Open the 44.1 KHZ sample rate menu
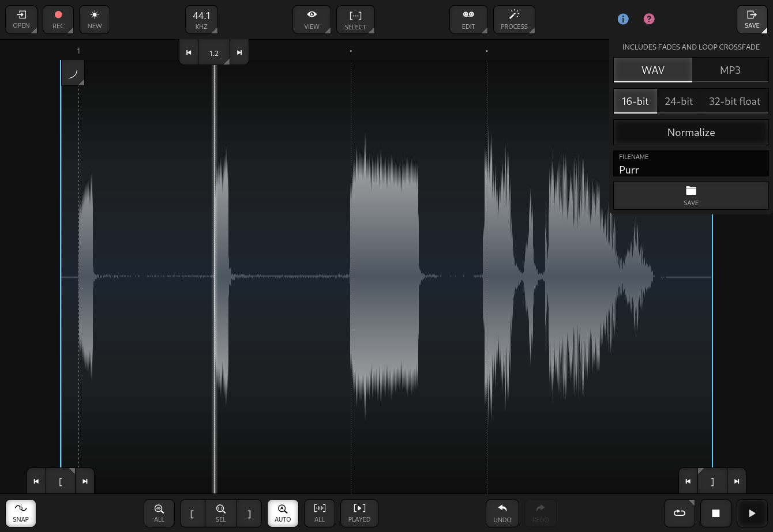Viewport: 773px width, 532px height. [201, 20]
